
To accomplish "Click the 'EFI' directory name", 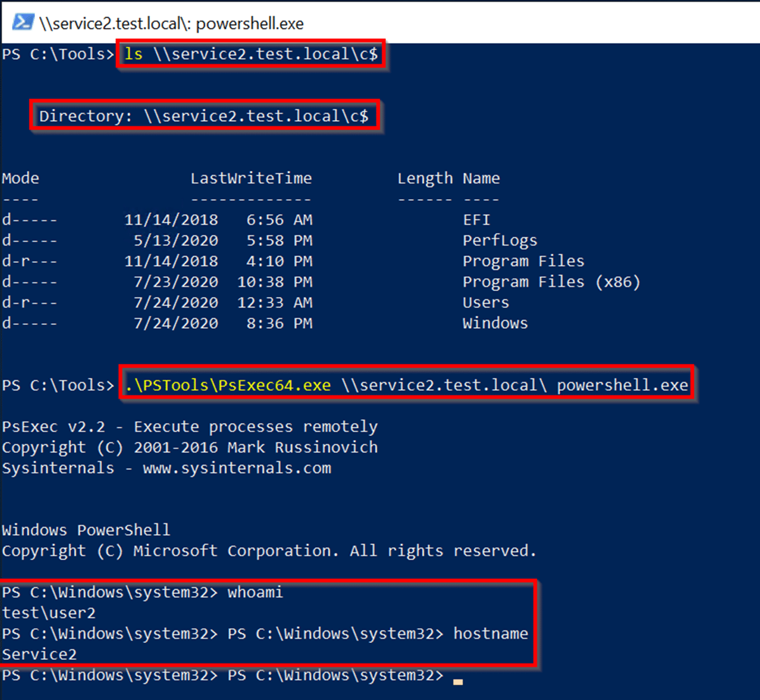I will tap(476, 220).
